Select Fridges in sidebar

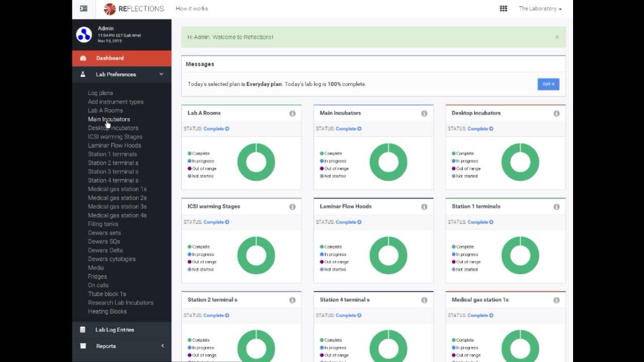(x=97, y=277)
